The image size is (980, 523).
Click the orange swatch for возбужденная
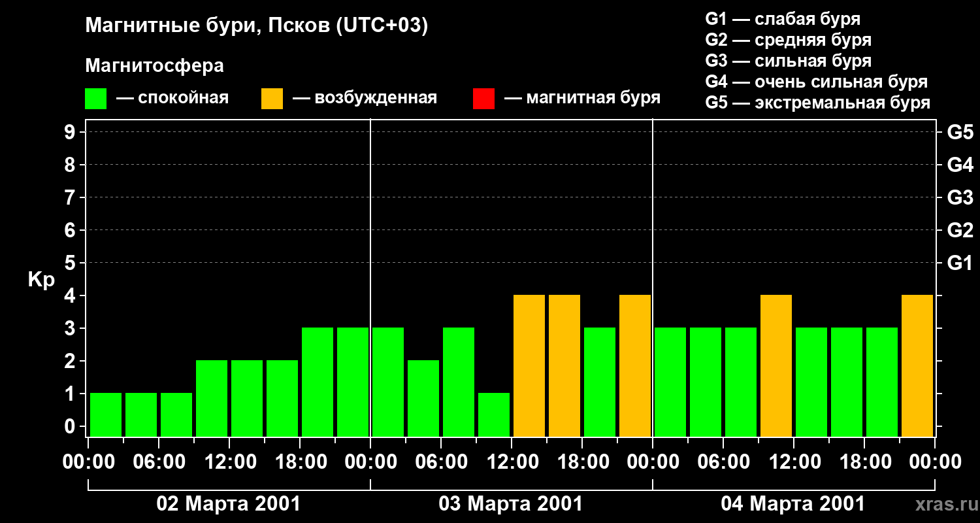[x=272, y=98]
